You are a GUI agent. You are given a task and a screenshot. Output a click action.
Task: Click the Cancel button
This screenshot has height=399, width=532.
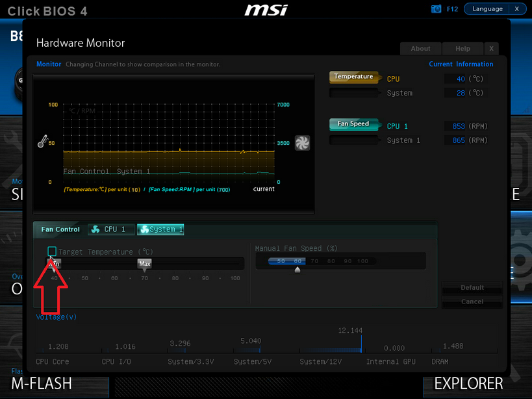472,302
